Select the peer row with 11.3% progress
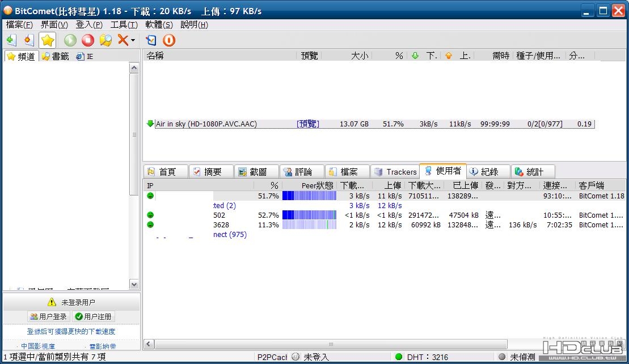This screenshot has height=364, width=629. [385, 225]
